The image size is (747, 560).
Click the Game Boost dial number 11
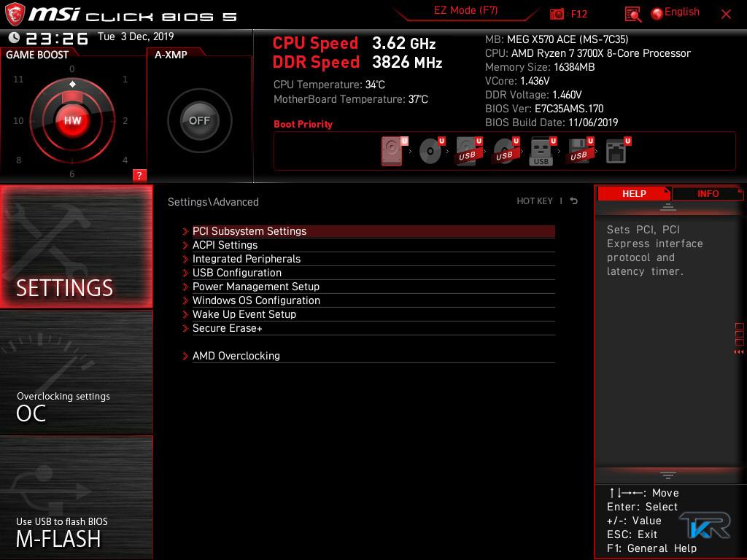(18, 79)
